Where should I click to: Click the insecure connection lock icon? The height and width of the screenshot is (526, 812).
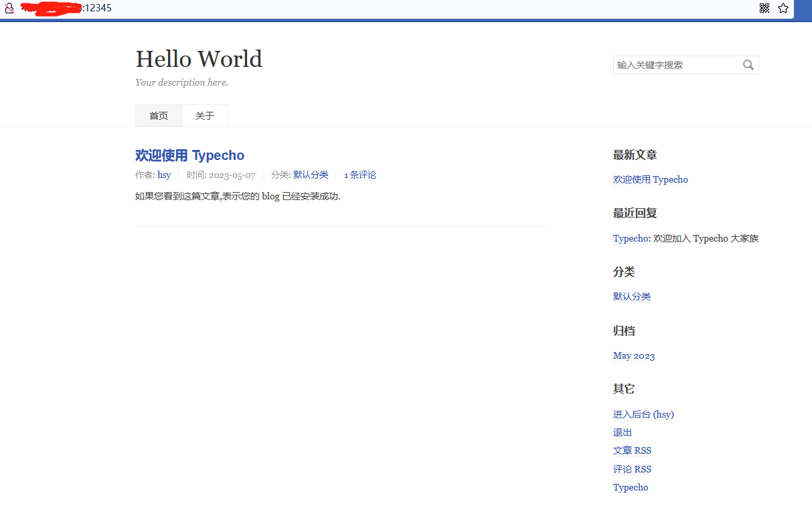[x=9, y=8]
